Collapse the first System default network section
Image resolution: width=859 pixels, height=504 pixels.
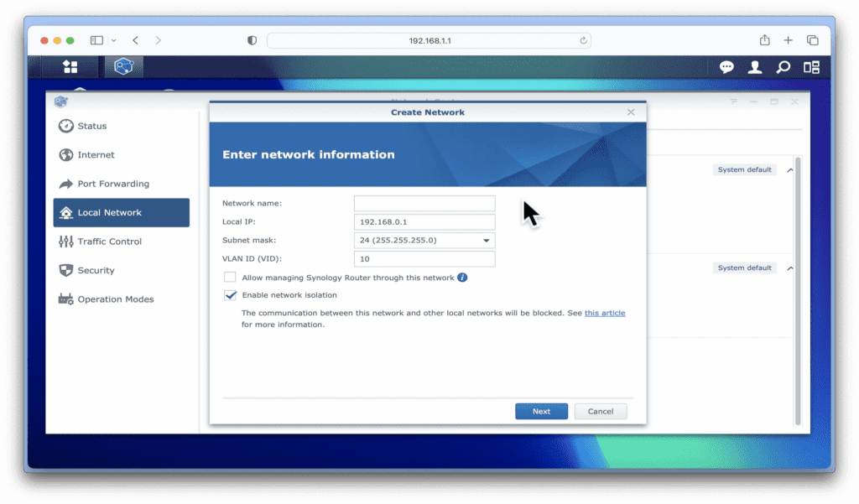click(790, 170)
